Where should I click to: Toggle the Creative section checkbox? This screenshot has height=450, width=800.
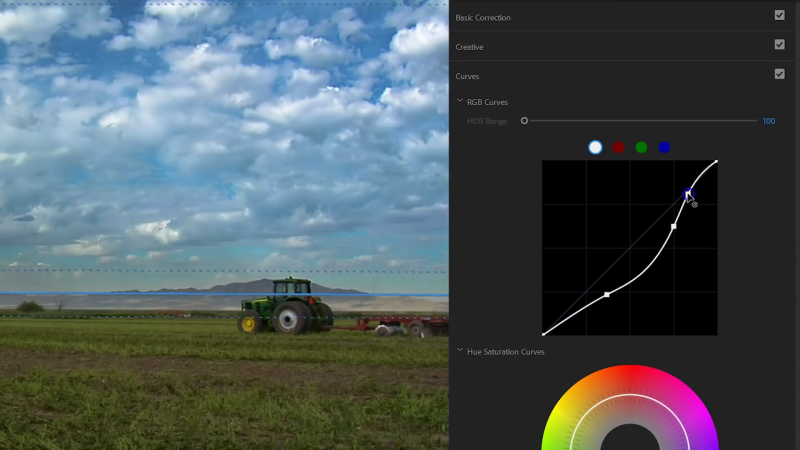click(779, 45)
